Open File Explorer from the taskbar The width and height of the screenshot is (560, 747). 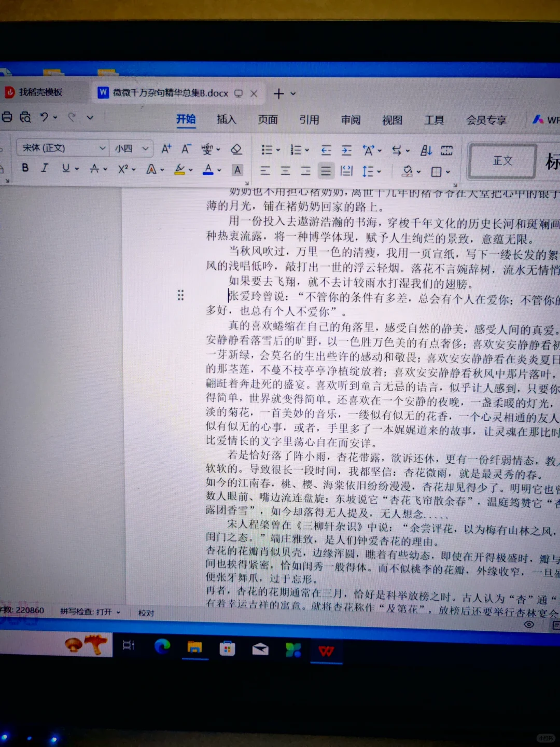click(x=194, y=647)
